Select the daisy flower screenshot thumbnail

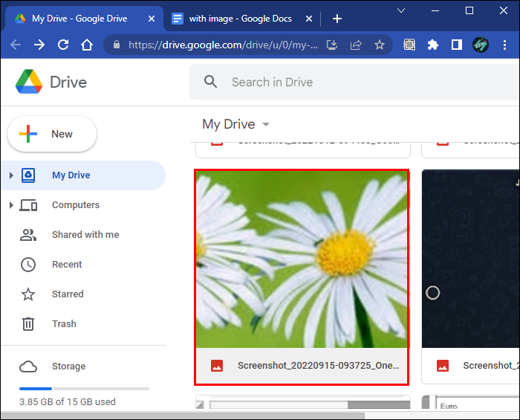pos(302,259)
